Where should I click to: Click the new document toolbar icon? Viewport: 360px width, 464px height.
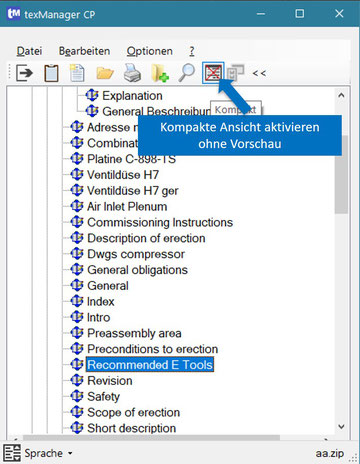[x=77, y=73]
